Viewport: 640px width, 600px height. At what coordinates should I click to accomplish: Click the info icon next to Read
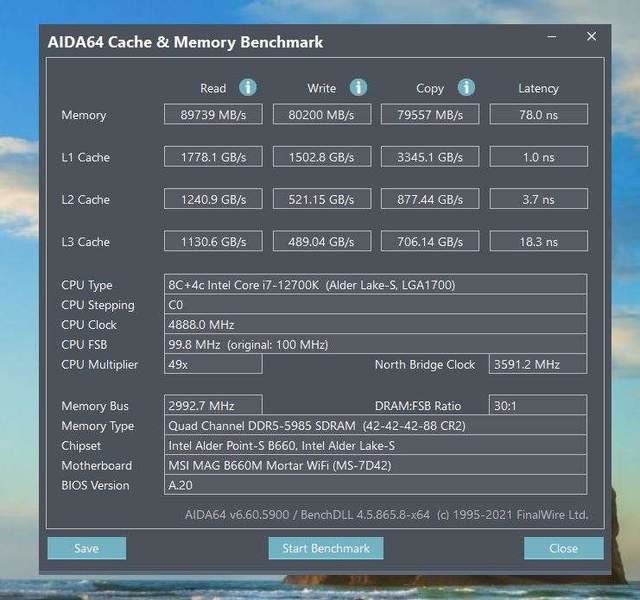coord(248,87)
